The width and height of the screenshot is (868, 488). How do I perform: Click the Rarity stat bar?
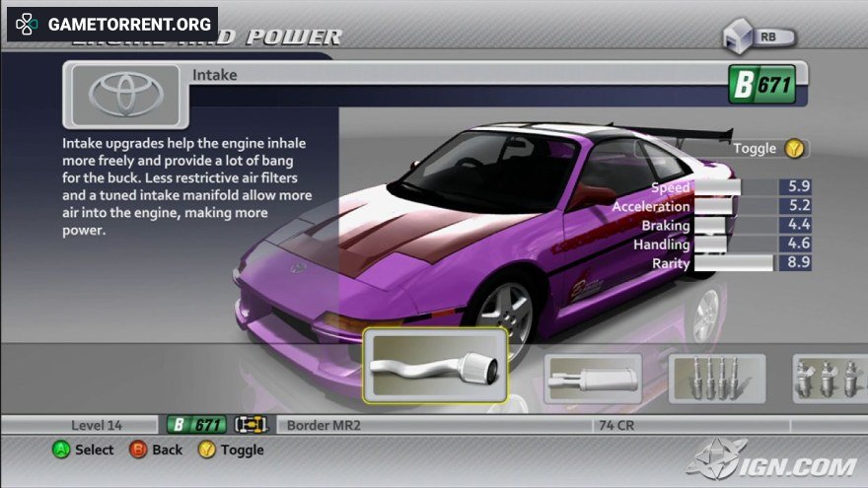[736, 262]
